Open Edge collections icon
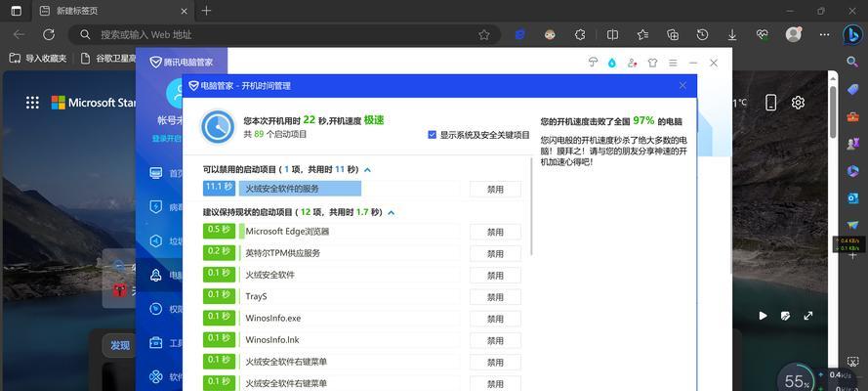This screenshot has width=868, height=391. pos(673,35)
